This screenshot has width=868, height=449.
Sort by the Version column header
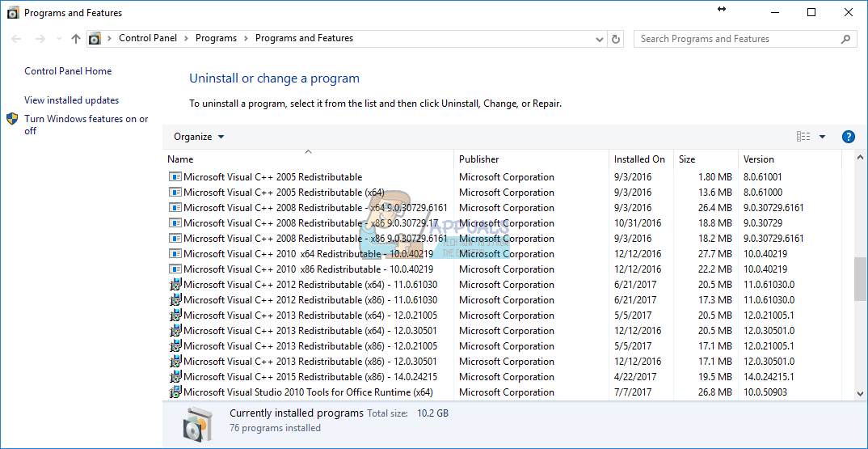(790, 159)
